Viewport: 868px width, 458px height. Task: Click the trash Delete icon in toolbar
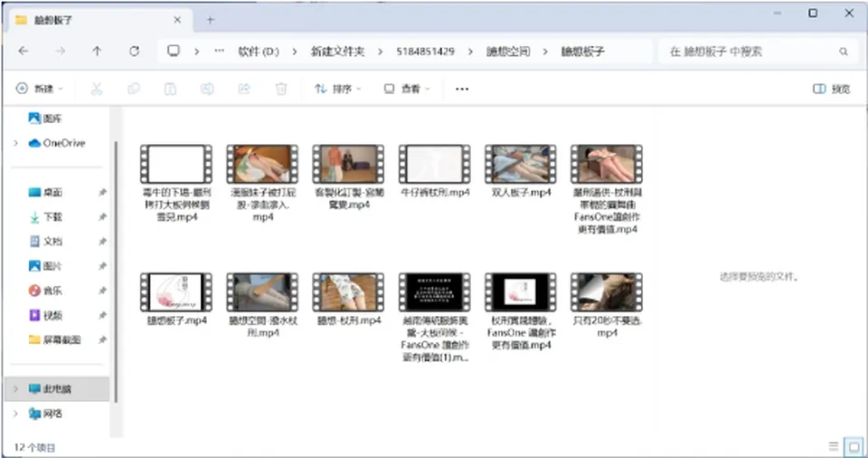point(281,89)
